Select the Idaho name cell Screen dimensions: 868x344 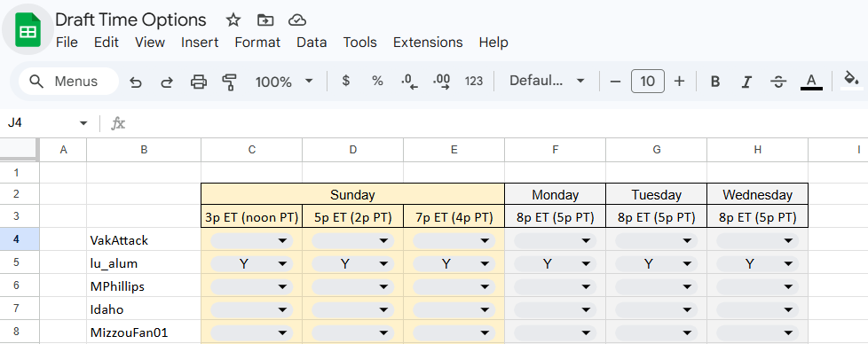(x=144, y=309)
